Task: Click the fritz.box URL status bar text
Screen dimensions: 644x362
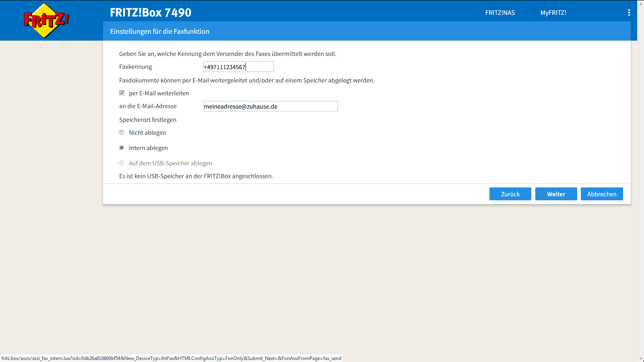Action: click(x=171, y=358)
